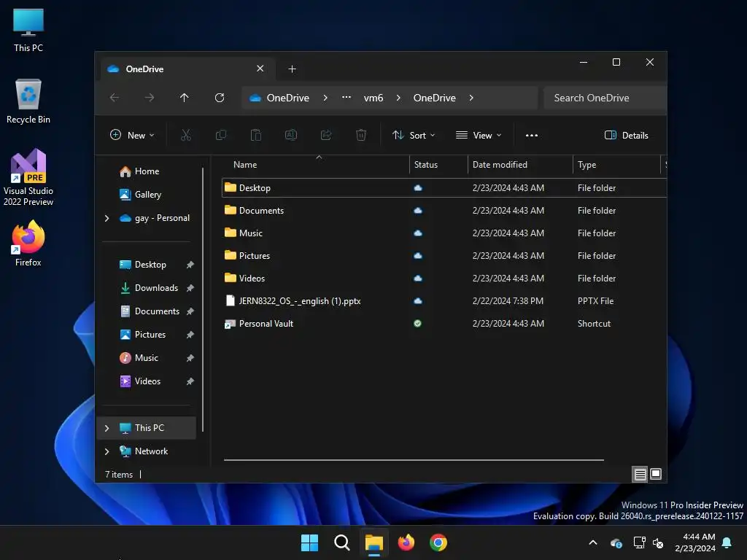
Task: Select Home in navigation pane
Action: click(147, 171)
